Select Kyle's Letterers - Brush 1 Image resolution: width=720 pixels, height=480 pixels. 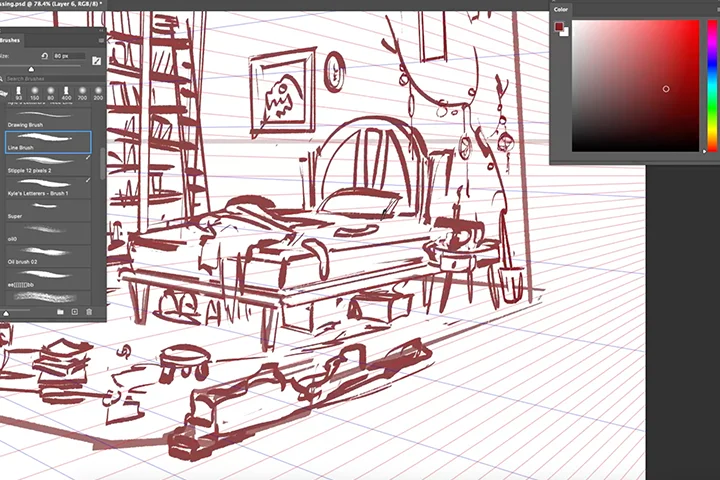point(48,187)
